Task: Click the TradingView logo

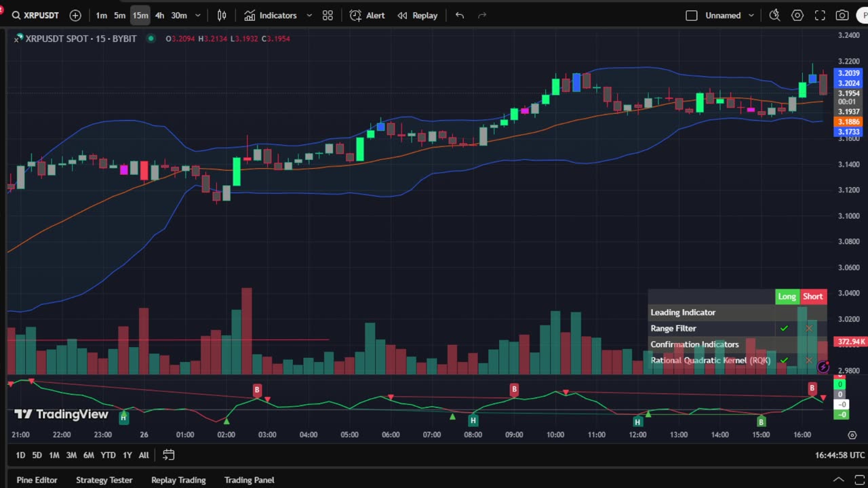Action: coord(61,414)
